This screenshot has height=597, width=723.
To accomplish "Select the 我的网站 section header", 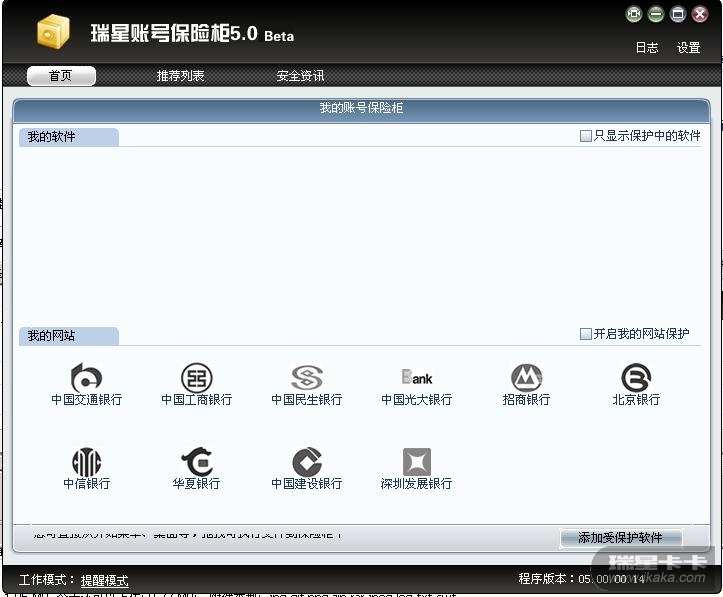I will pyautogui.click(x=69, y=336).
